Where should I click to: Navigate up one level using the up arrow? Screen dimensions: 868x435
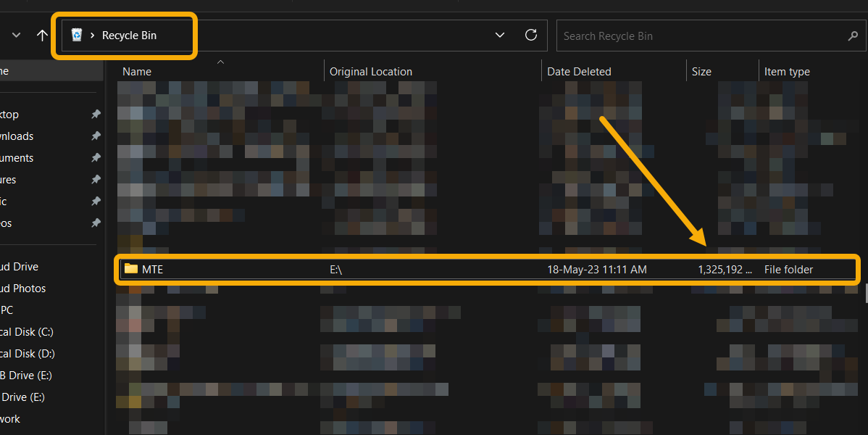[x=42, y=35]
